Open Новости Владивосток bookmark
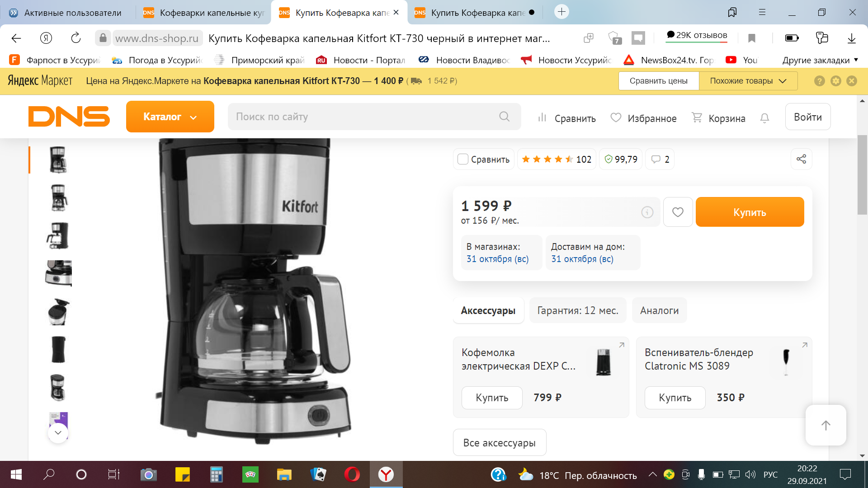The image size is (868, 488). tap(464, 60)
